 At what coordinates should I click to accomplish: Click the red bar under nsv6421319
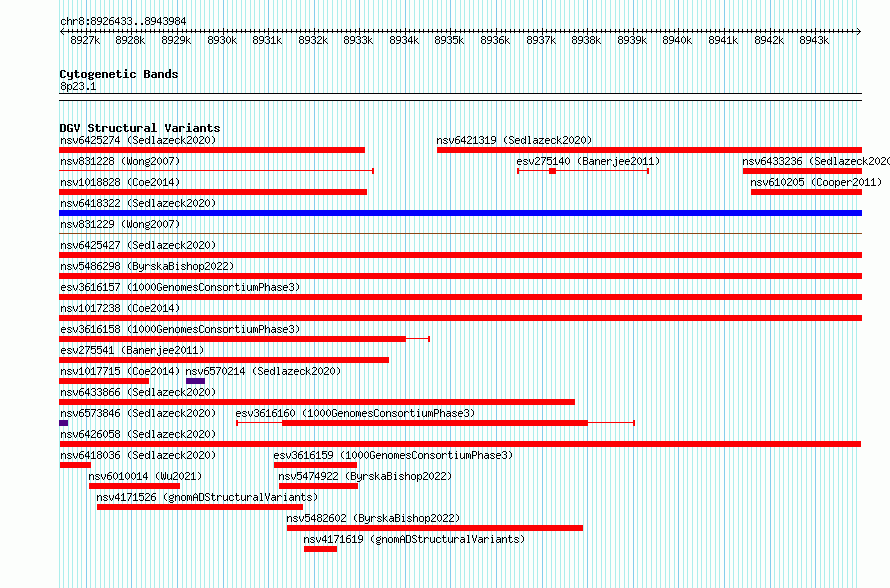tap(649, 150)
